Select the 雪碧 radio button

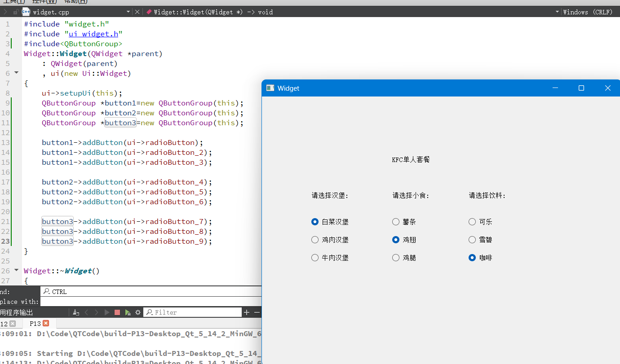tap(480, 240)
